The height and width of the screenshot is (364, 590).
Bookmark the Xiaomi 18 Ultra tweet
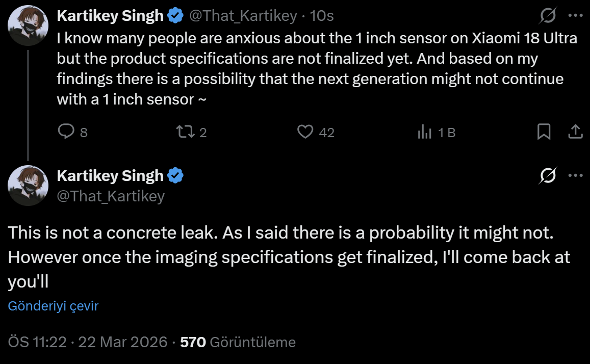544,132
